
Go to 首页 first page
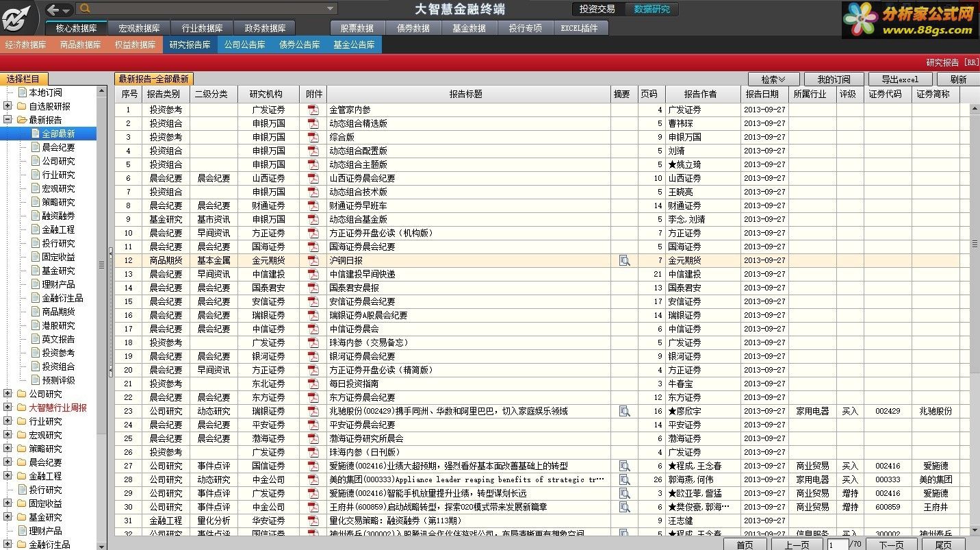745,545
